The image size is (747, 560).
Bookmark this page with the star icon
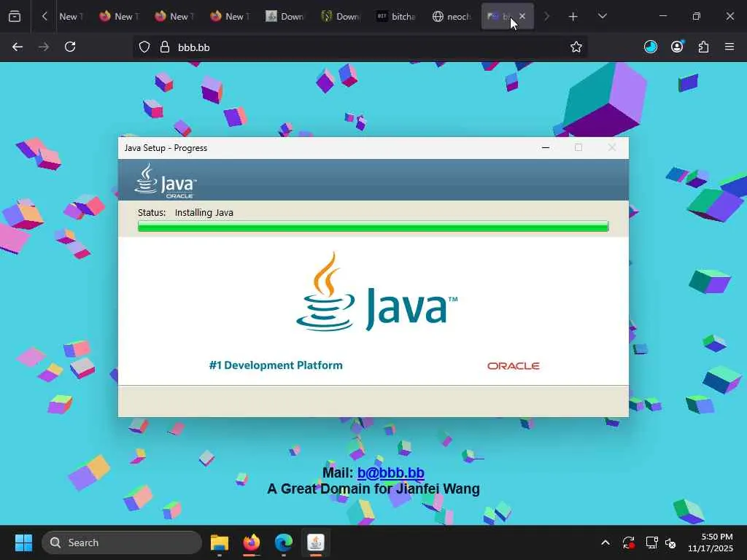576,47
